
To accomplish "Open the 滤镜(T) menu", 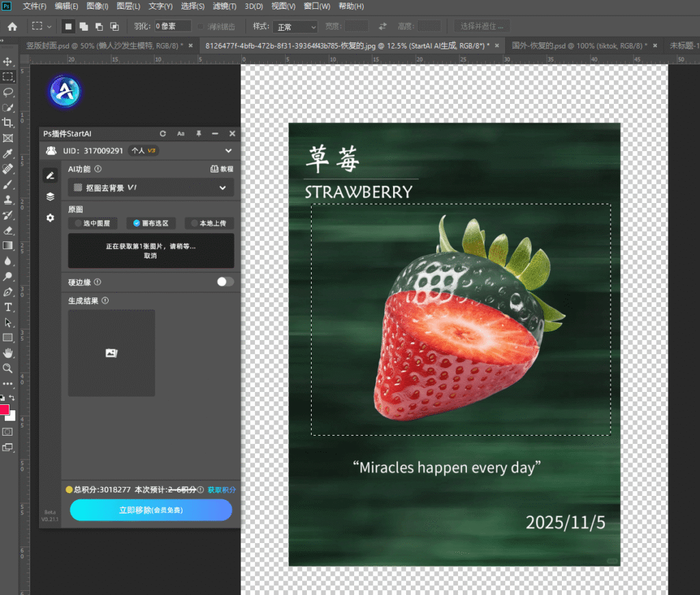I will coord(224,6).
